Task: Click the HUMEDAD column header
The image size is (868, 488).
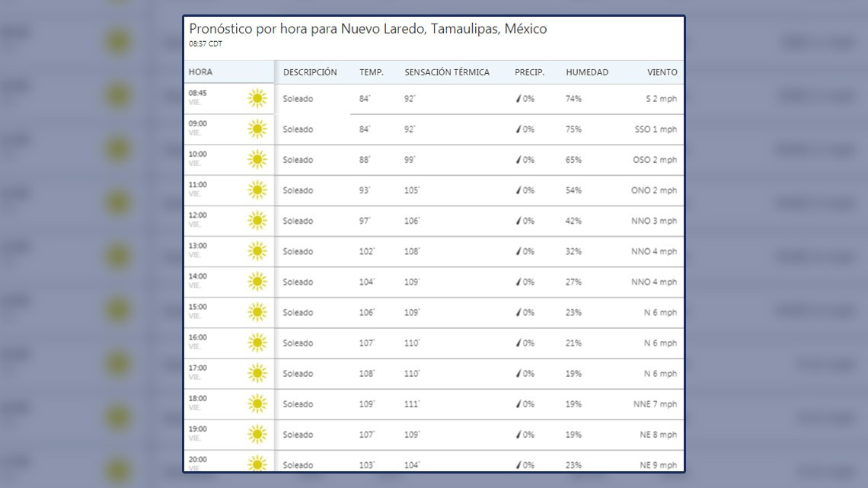Action: tap(586, 72)
